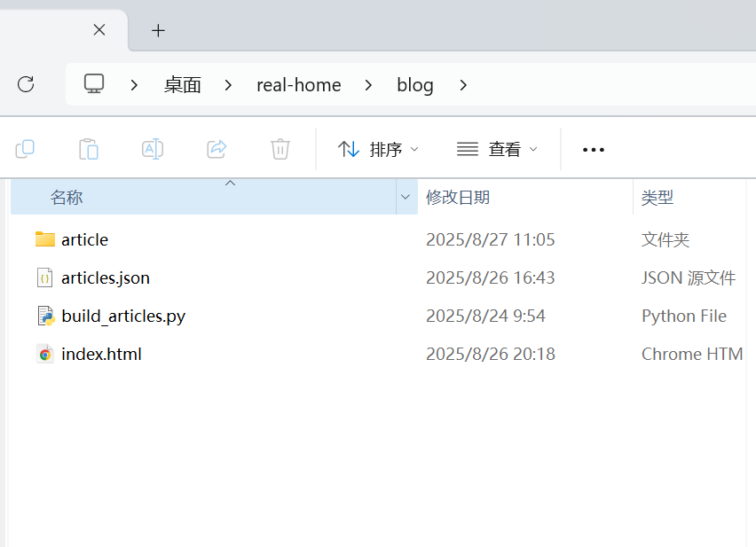Screen dimensions: 756x547
Task: Click the Share icon in toolbar
Action: (x=217, y=149)
